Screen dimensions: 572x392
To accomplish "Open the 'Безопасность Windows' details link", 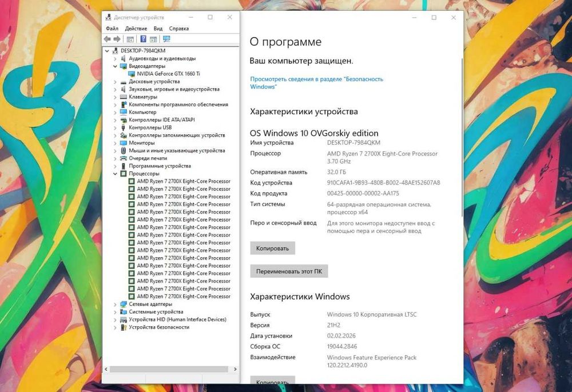I will [x=316, y=83].
